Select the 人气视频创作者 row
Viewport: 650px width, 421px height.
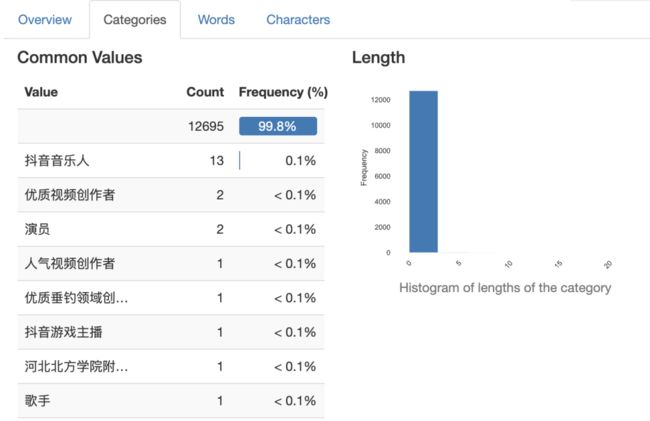pos(171,264)
